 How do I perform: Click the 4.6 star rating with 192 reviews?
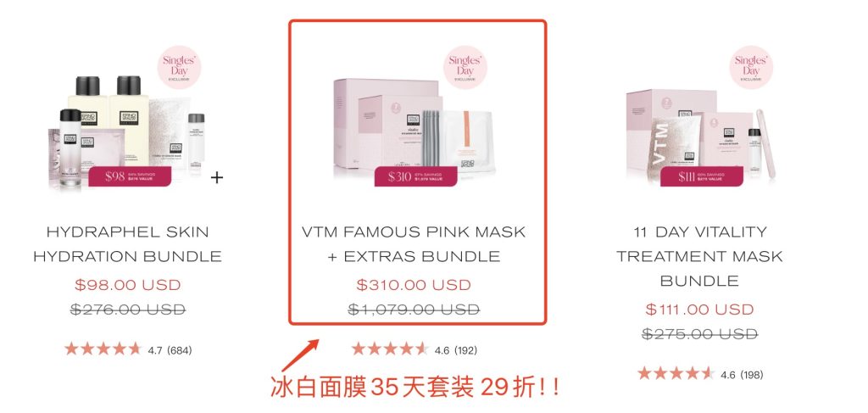(414, 349)
